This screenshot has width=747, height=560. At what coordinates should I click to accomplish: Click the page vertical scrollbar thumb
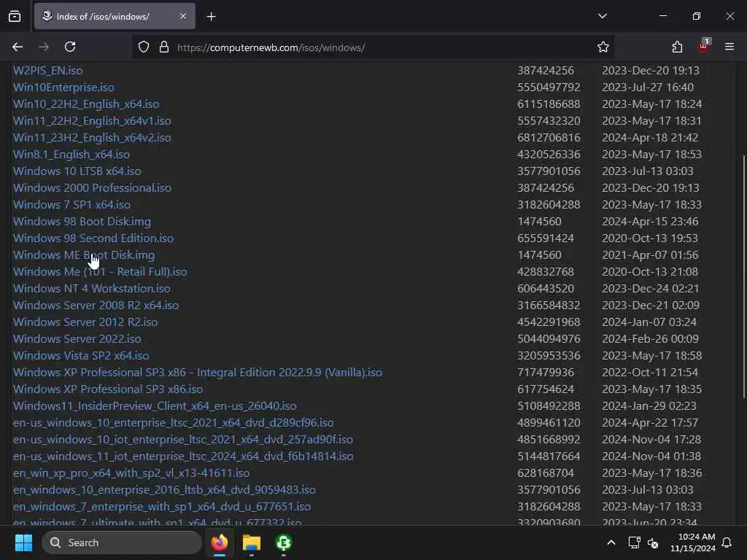(743, 276)
